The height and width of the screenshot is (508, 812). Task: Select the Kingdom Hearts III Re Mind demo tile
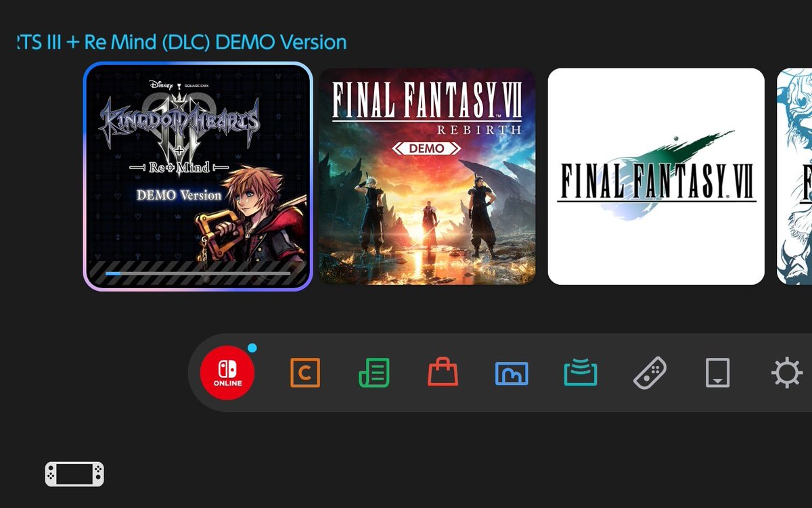(x=198, y=176)
